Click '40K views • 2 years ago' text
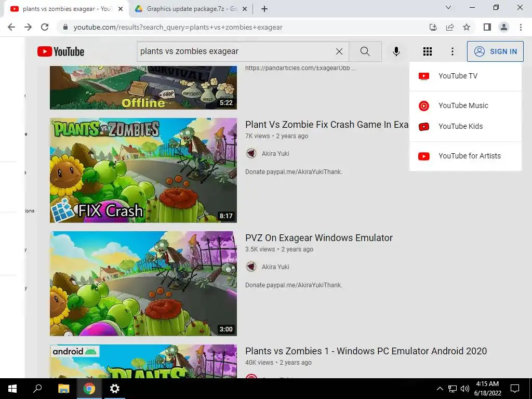This screenshot has width=532, height=399. 278,363
